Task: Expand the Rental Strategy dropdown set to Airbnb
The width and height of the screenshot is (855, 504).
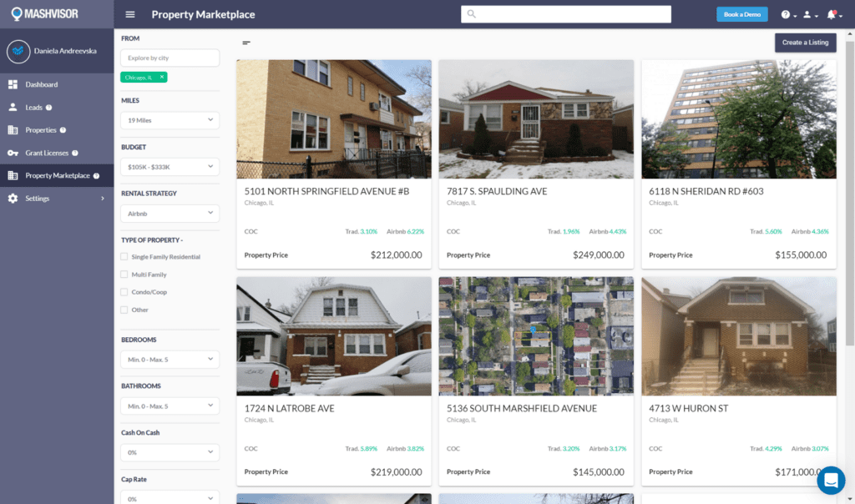Action: (x=169, y=214)
